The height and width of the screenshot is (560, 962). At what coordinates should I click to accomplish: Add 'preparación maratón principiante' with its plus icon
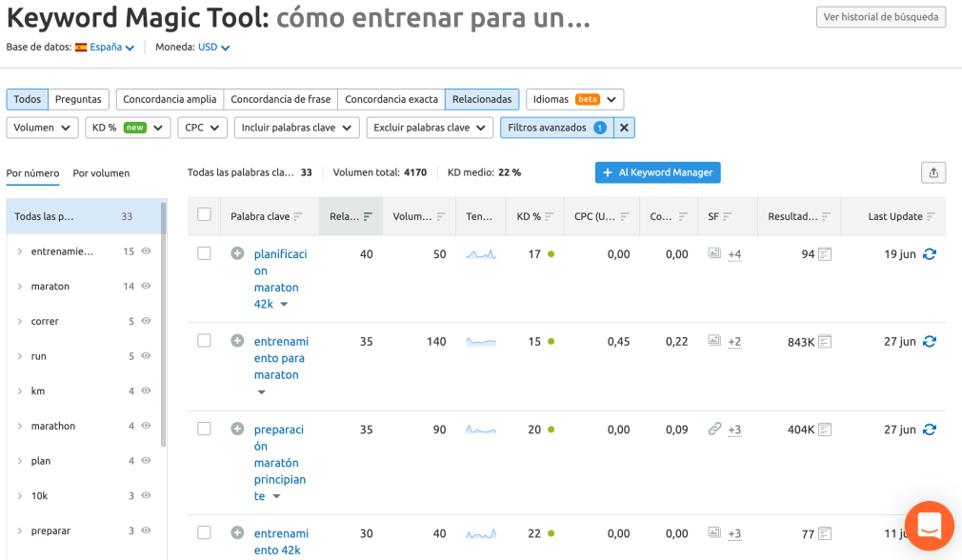point(237,429)
